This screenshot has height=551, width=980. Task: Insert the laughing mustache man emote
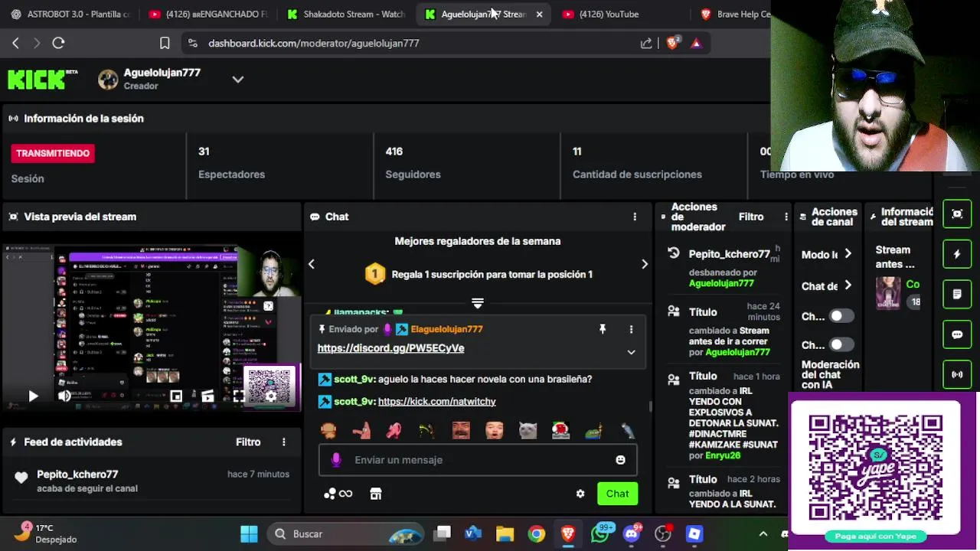click(461, 430)
